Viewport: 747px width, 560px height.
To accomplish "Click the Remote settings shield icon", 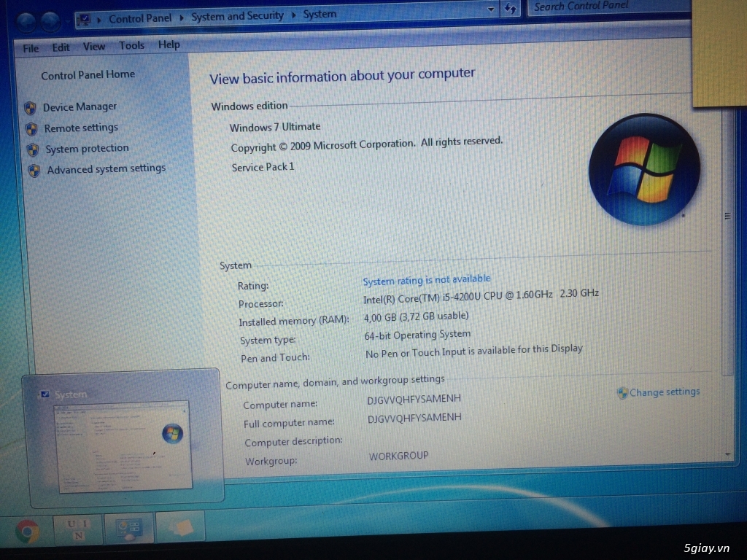I will point(31,129).
